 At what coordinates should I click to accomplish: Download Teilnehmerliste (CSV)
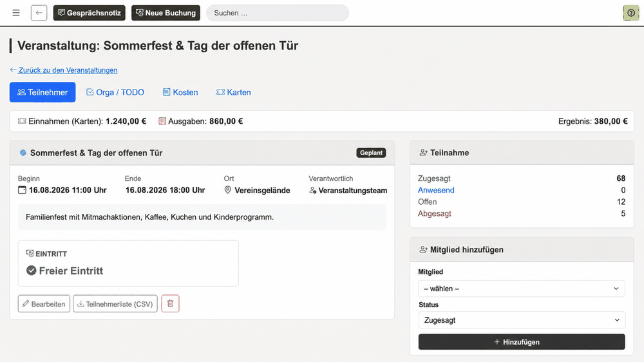tap(115, 303)
